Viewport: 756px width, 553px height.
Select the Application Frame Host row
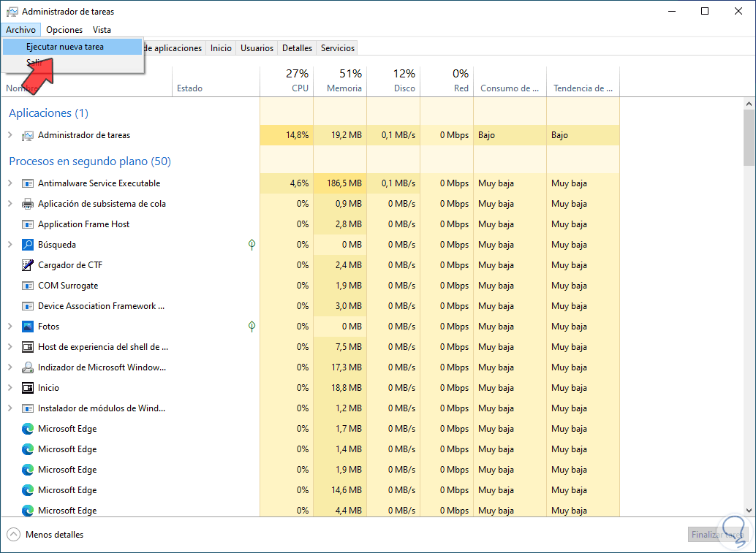click(310, 224)
